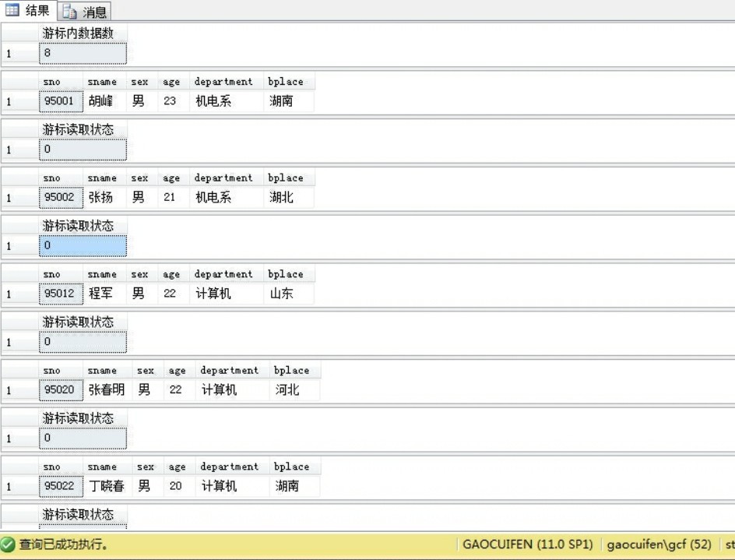Select 山东 birthplace cell
735x560 pixels.
289,294
